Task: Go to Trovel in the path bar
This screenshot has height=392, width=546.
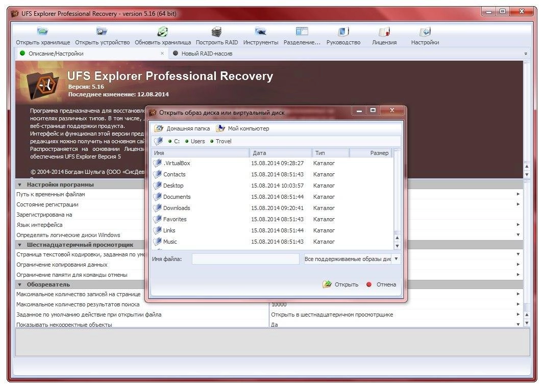Action: (x=223, y=141)
